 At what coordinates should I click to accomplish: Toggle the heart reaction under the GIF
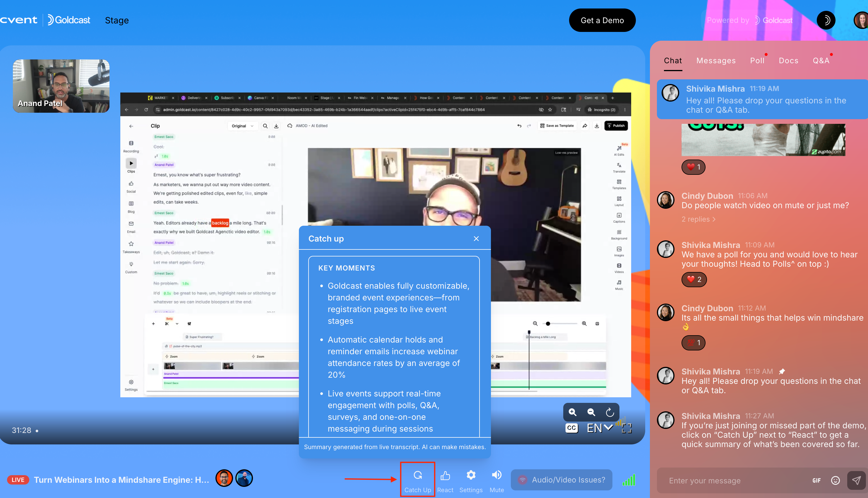point(693,167)
